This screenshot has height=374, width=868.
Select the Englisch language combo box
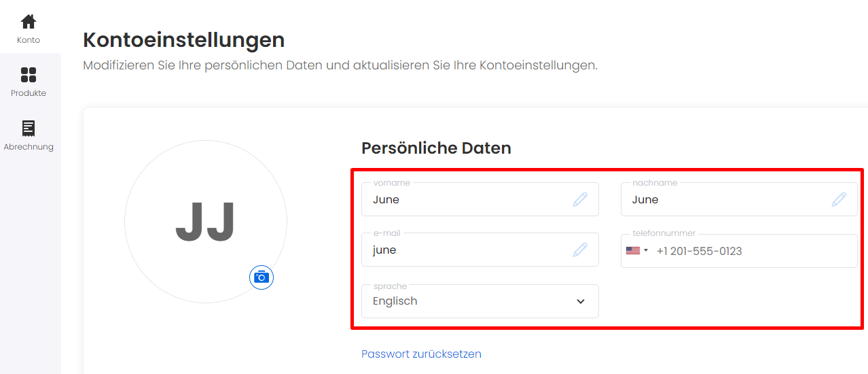pos(480,301)
